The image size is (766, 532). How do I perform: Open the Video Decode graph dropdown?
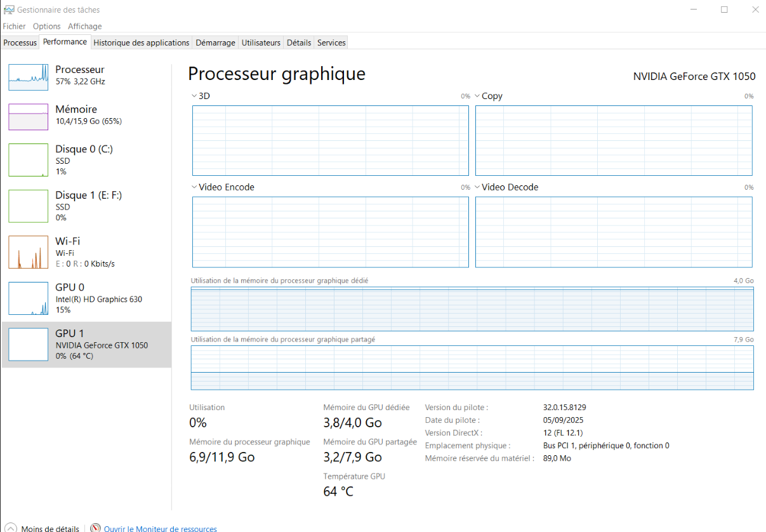477,187
